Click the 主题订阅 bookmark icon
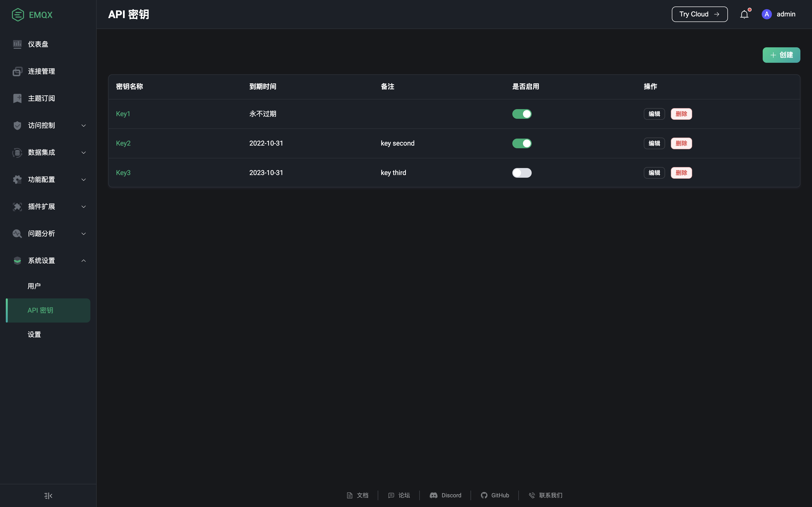This screenshot has height=507, width=812. (17, 98)
